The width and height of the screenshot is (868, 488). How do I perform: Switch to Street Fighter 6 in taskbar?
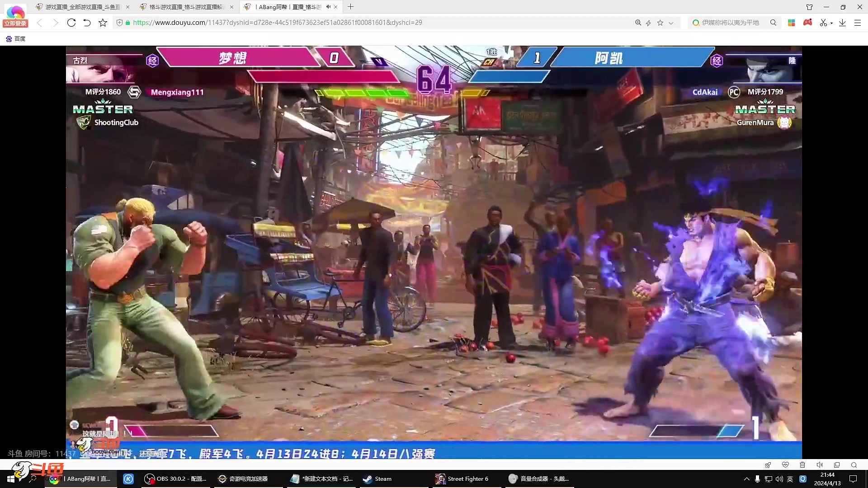pos(467,479)
